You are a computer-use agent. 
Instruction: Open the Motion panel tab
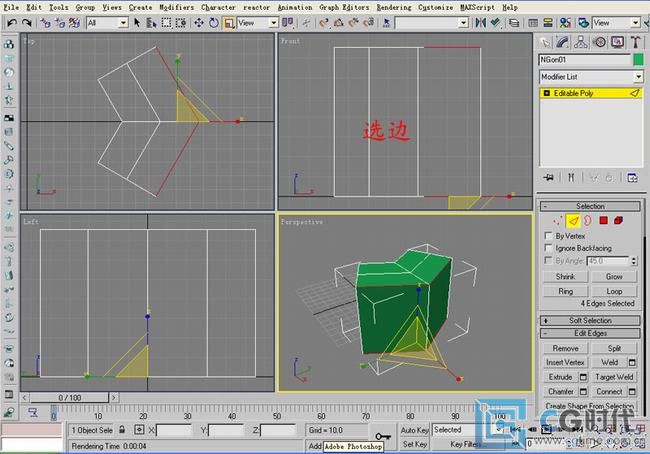click(599, 42)
